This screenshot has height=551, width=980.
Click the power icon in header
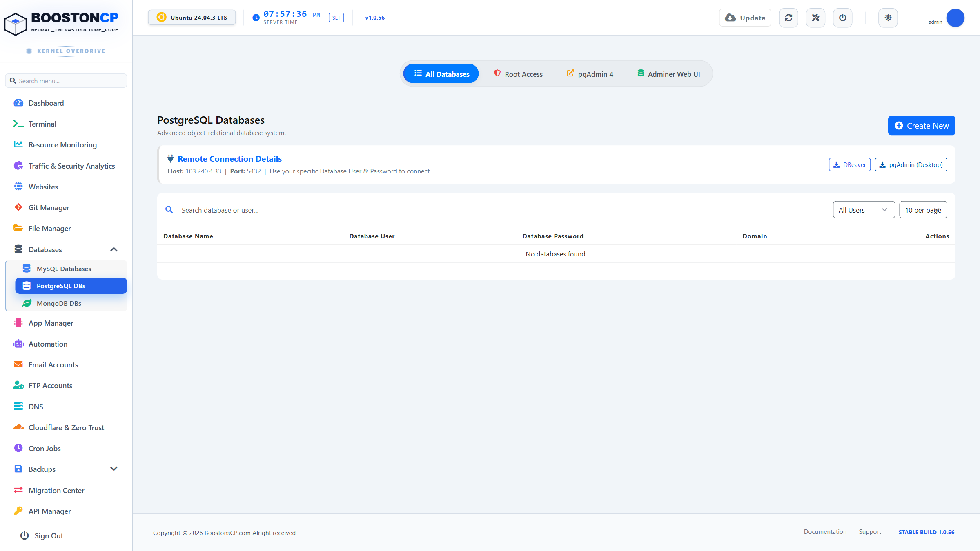point(842,18)
